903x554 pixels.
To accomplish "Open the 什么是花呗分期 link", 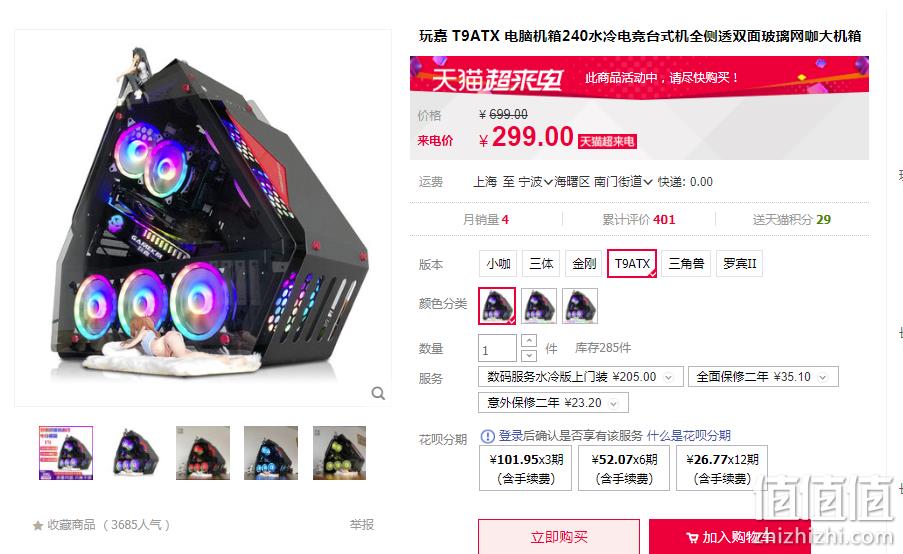I will pyautogui.click(x=688, y=436).
